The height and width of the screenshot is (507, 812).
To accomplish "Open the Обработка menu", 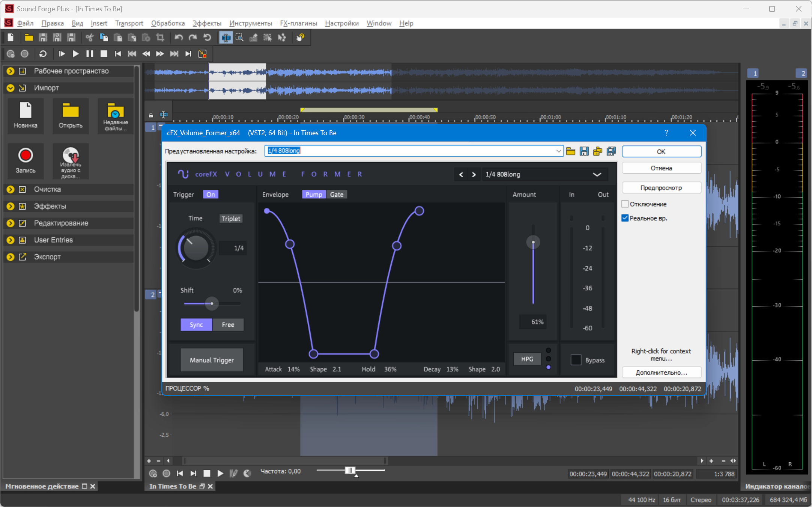I will click(168, 23).
